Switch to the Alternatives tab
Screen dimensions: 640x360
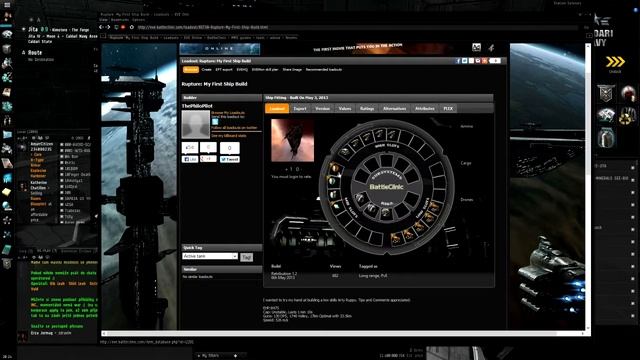394,109
